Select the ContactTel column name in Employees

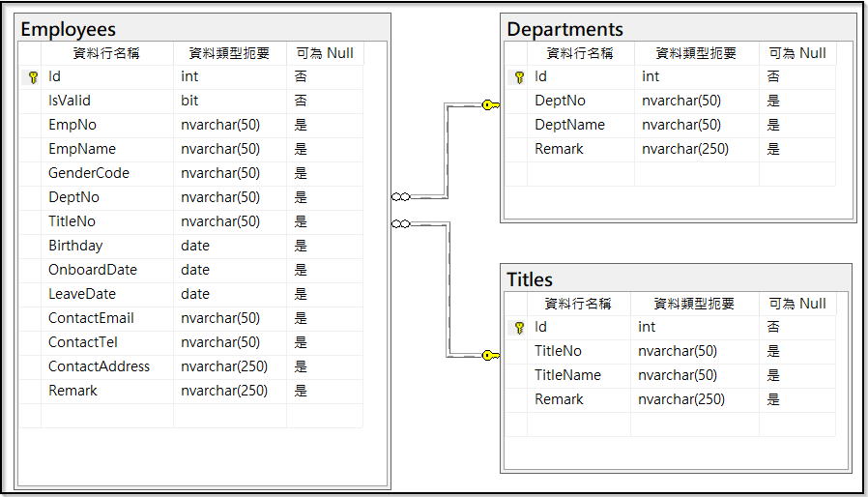[82, 342]
